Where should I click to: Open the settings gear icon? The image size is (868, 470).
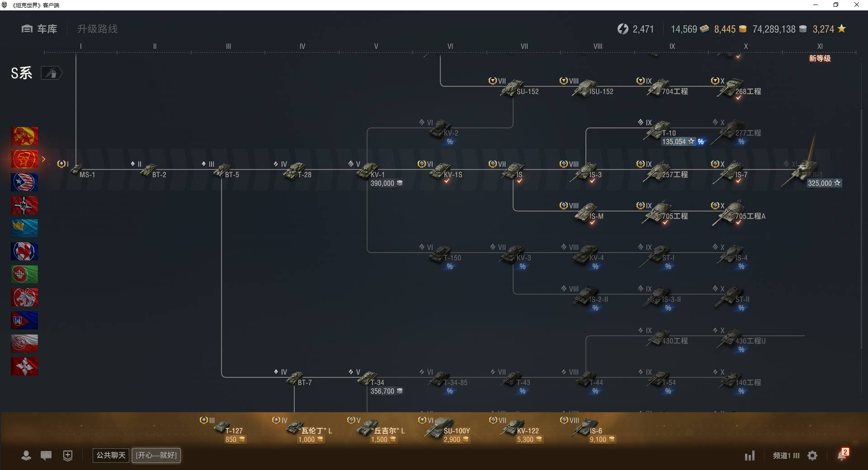tap(812, 456)
